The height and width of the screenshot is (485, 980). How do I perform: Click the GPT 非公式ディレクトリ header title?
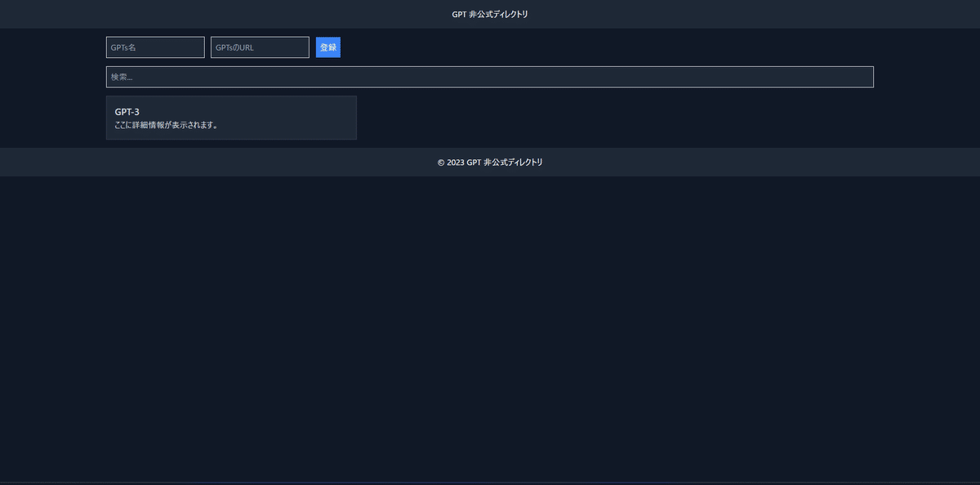pyautogui.click(x=490, y=14)
